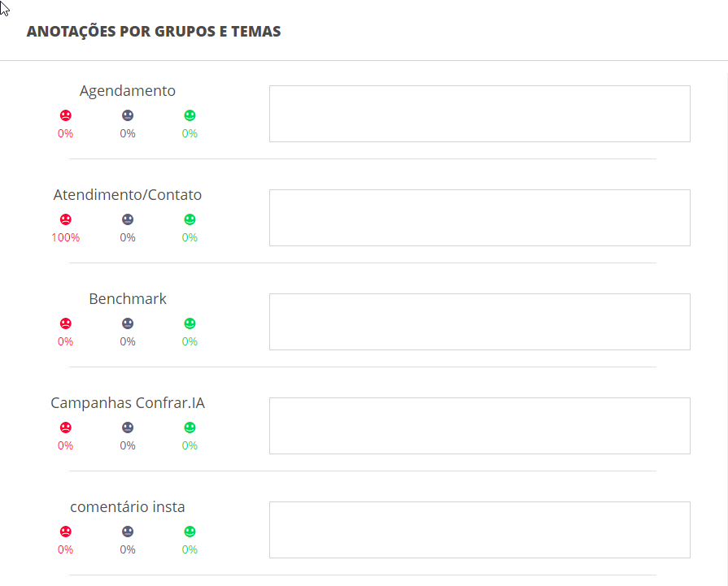The image size is (728, 586).
Task: Focus the Atendimento/Contato annotation box
Action: tap(479, 218)
